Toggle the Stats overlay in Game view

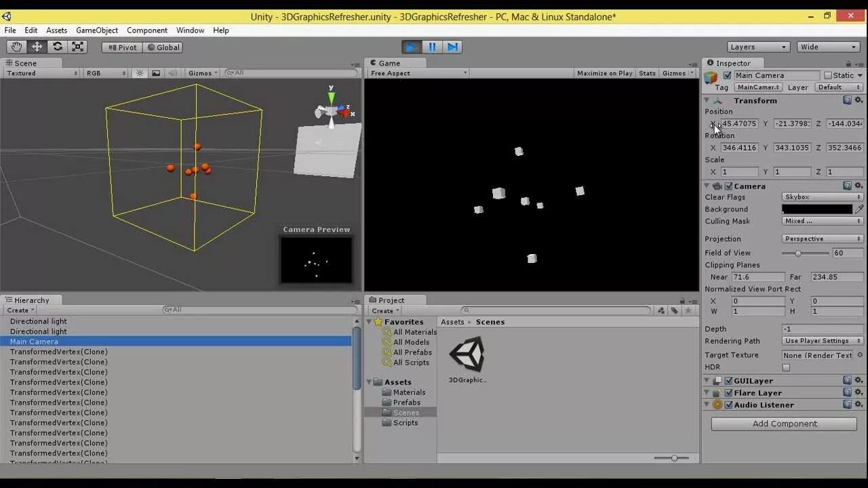[647, 73]
